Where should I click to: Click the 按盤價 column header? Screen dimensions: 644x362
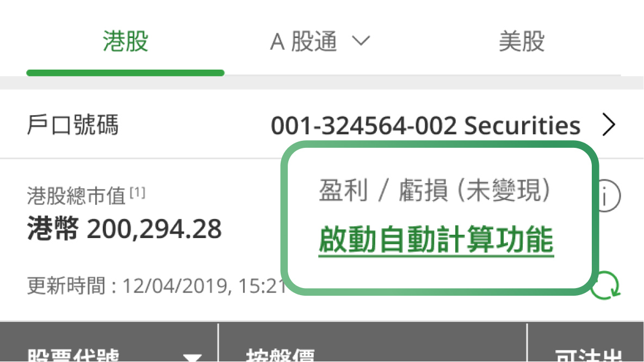coord(281,355)
